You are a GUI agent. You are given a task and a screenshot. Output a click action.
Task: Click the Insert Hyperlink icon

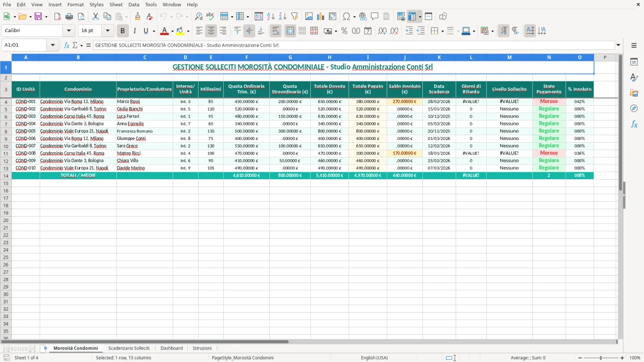pos(363,17)
